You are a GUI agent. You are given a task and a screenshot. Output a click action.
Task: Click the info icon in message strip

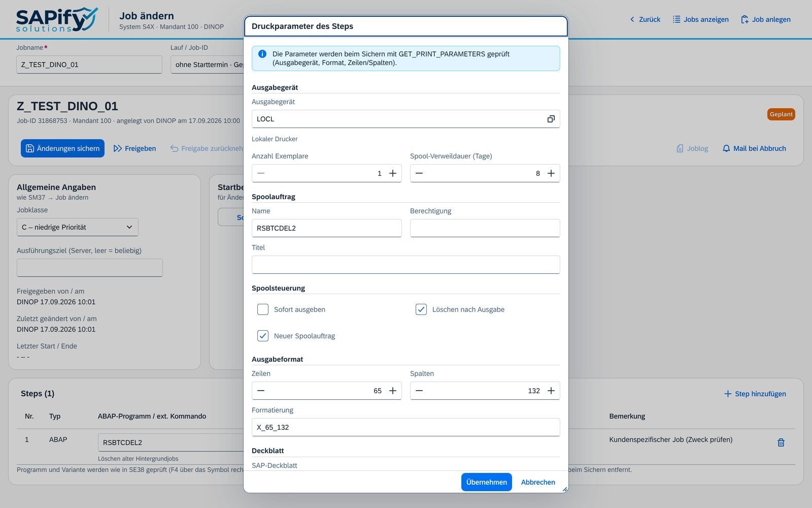(x=262, y=54)
